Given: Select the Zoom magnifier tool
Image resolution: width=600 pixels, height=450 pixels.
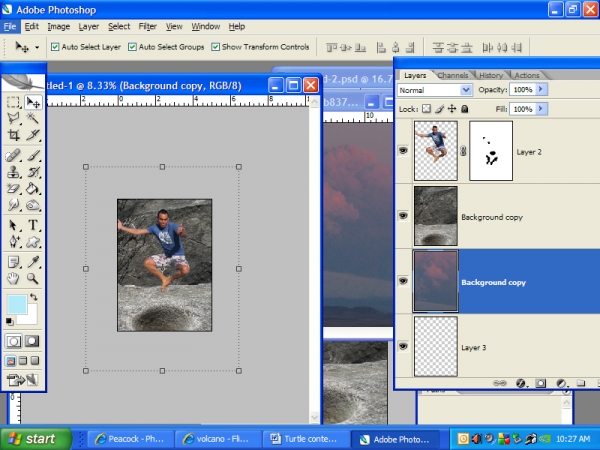Looking at the screenshot, I should (x=33, y=278).
